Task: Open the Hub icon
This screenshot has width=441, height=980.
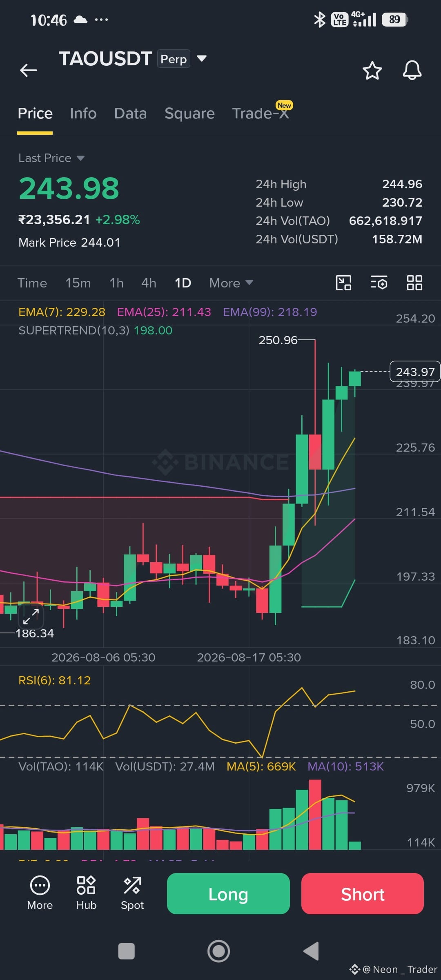Action: (86, 893)
